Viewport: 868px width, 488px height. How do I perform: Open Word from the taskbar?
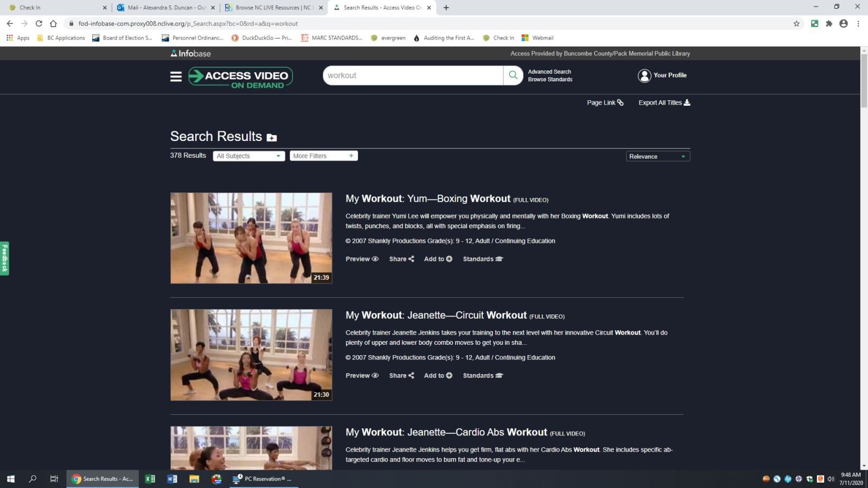[172, 479]
